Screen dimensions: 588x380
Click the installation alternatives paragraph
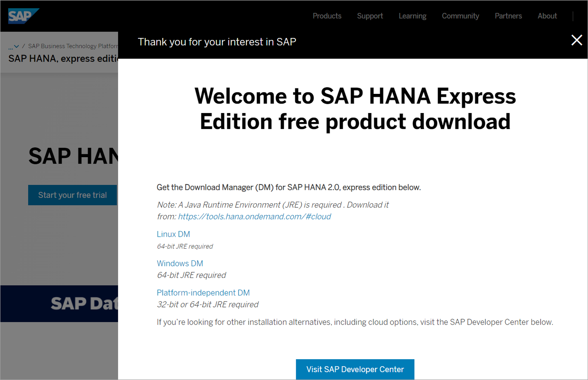point(355,322)
